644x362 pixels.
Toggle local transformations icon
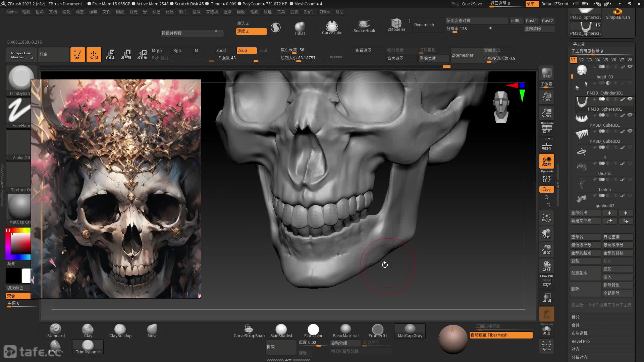[x=547, y=161]
